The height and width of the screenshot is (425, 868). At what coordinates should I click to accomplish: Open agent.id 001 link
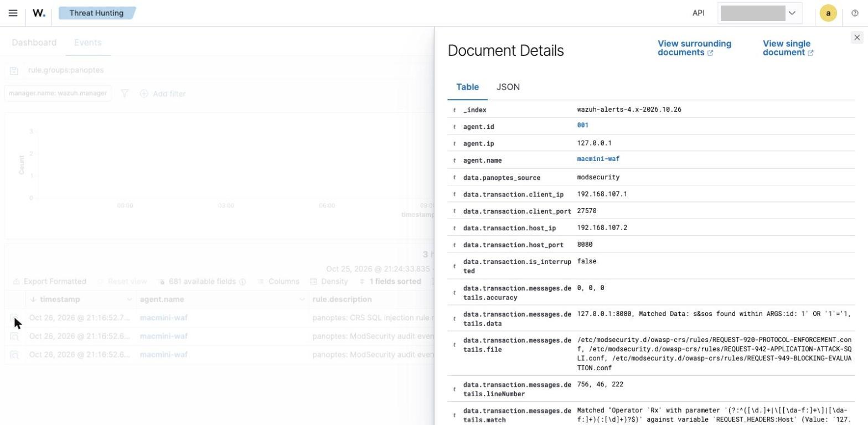tap(582, 125)
